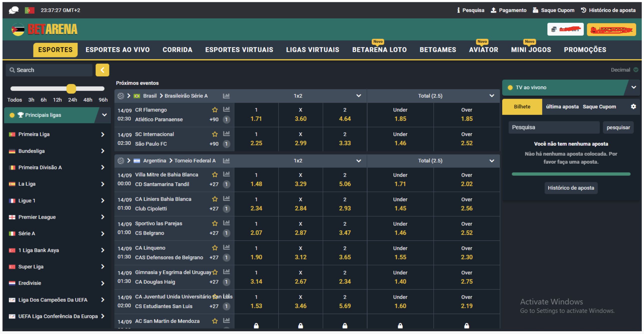This screenshot has width=644, height=334.
Task: Expand the TV ao vivo panel
Action: [634, 87]
